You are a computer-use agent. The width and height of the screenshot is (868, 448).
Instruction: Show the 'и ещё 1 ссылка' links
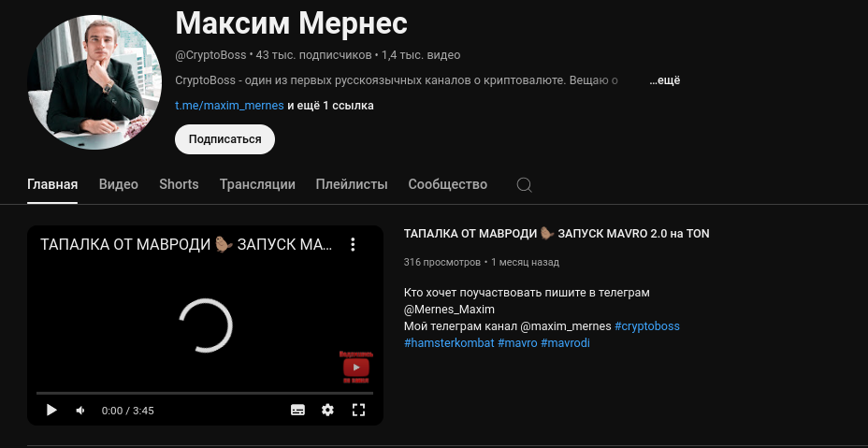pos(330,105)
